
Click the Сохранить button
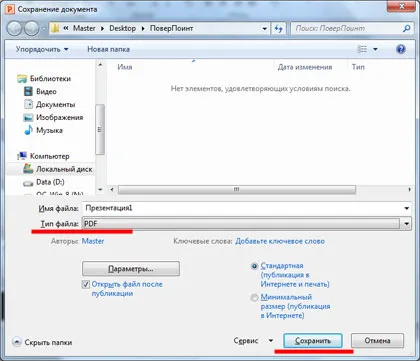coord(313,341)
